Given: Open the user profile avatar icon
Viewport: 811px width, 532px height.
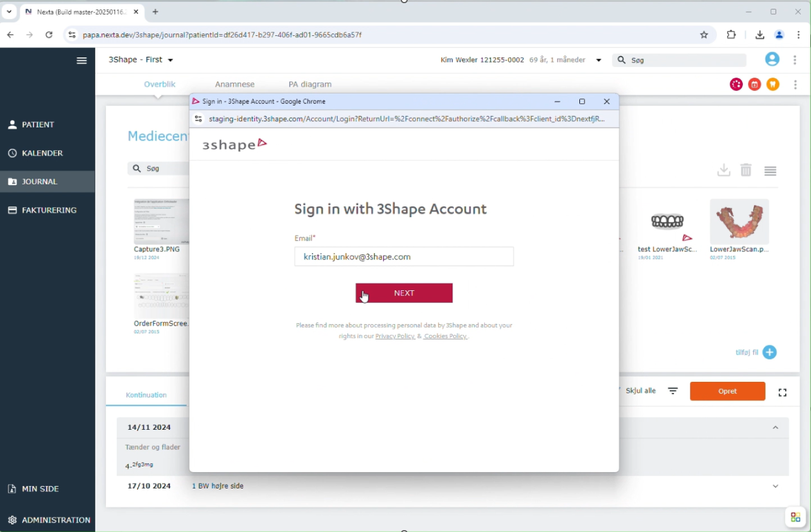Looking at the screenshot, I should tap(772, 59).
